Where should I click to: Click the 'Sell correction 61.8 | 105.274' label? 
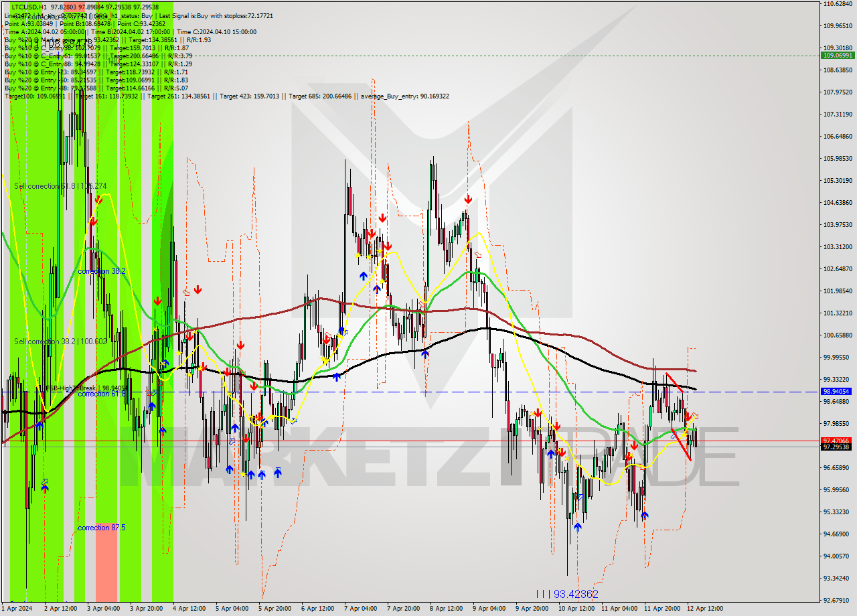coord(60,186)
